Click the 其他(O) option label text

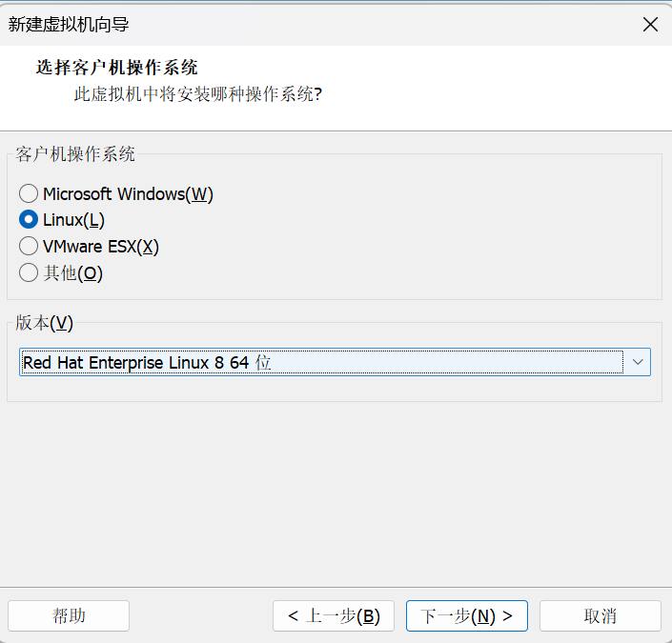click(72, 273)
